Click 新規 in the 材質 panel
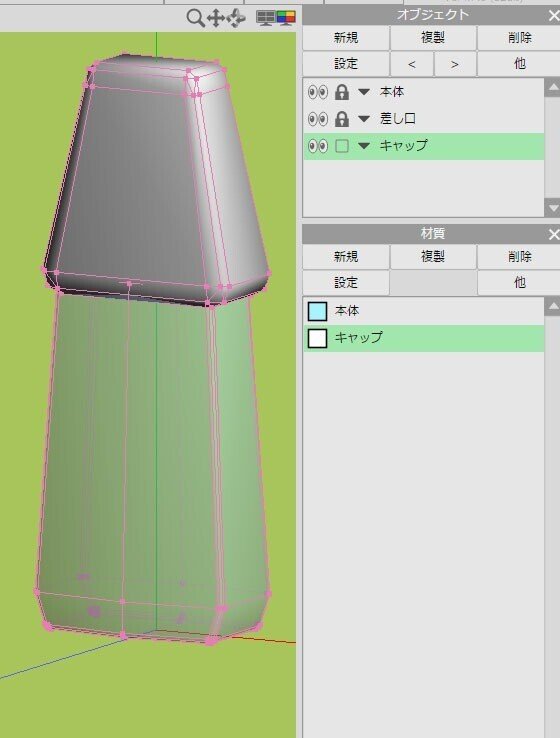The width and height of the screenshot is (560, 738). pyautogui.click(x=346, y=257)
